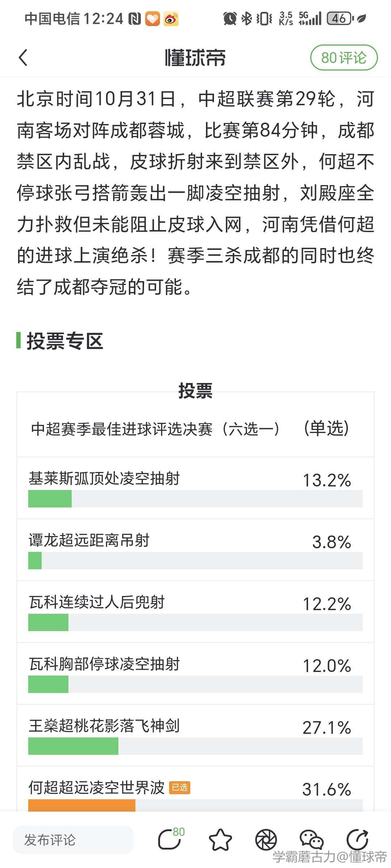Tap the 27.1% green progress bar
391x868 pixels.
tap(73, 746)
